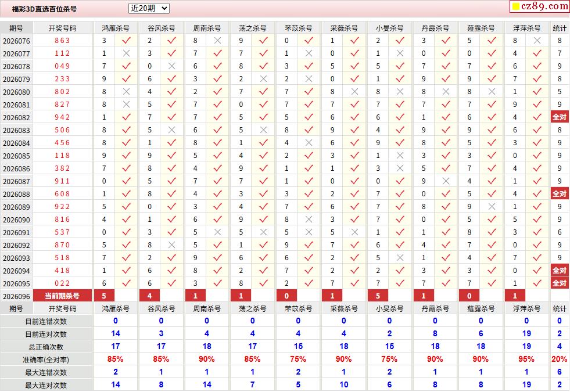This screenshot has height=392, width=570.
Task: Click 谷风 current kill number 4
Action: [149, 296]
